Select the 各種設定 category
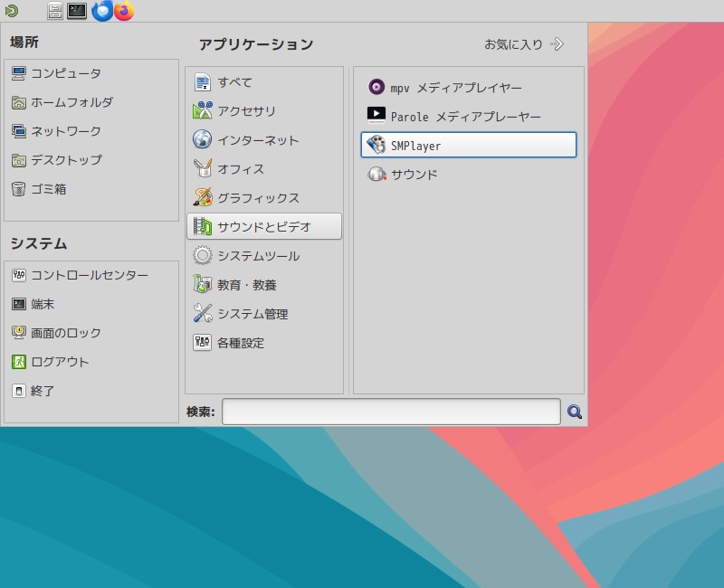 click(x=264, y=343)
